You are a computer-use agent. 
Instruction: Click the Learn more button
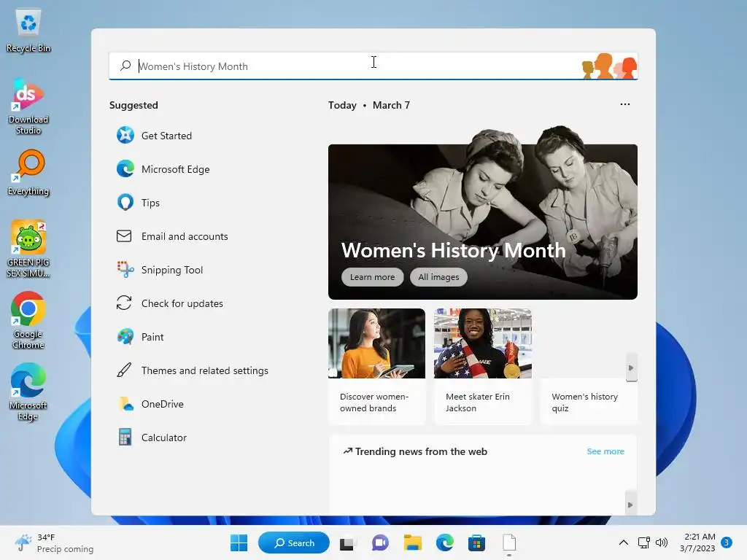pyautogui.click(x=372, y=277)
